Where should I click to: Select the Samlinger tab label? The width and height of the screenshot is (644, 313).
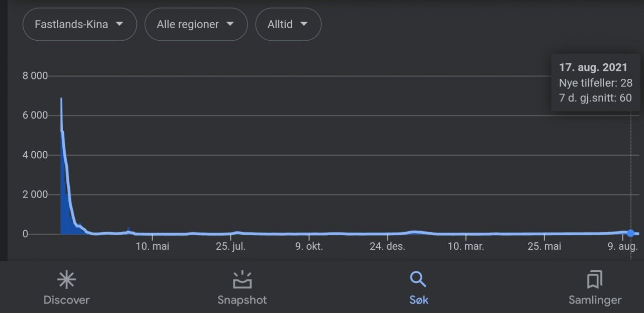pos(595,300)
